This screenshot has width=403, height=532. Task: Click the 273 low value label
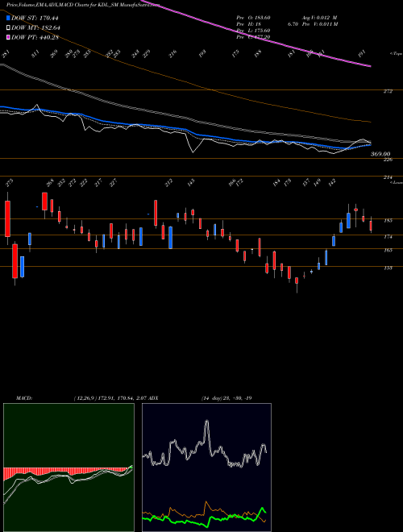tap(9, 183)
